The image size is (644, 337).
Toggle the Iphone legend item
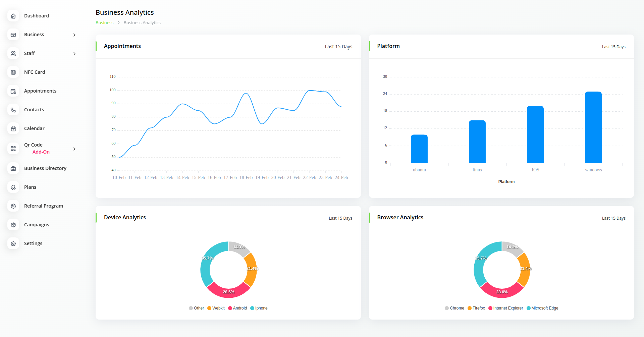point(259,308)
